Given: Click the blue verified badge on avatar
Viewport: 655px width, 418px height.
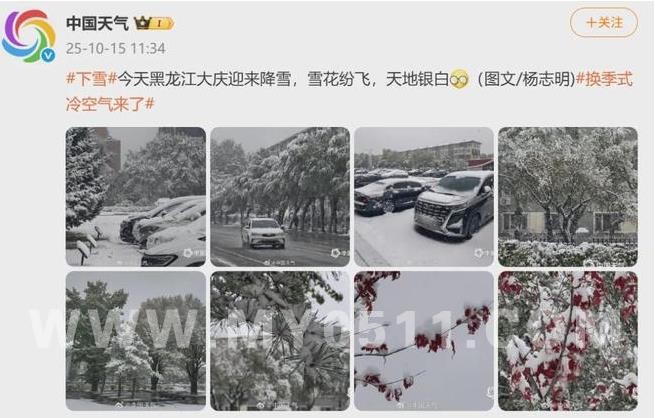Looking at the screenshot, I should point(48,55).
